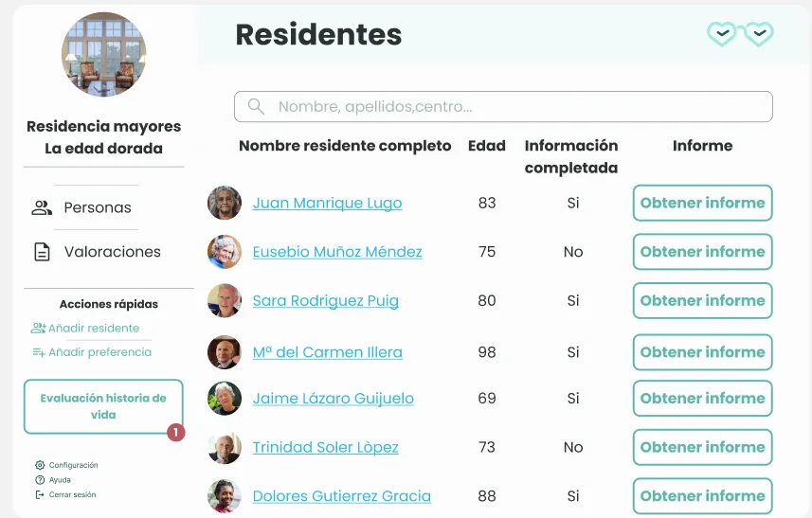Get report for Juan Manrique Lugo

[703, 203]
